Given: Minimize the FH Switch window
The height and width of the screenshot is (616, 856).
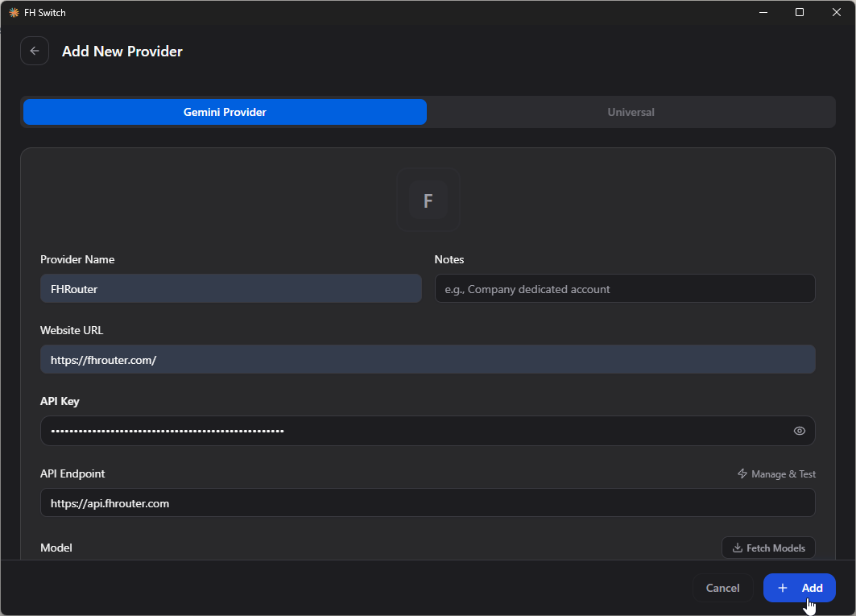Looking at the screenshot, I should tap(763, 12).
